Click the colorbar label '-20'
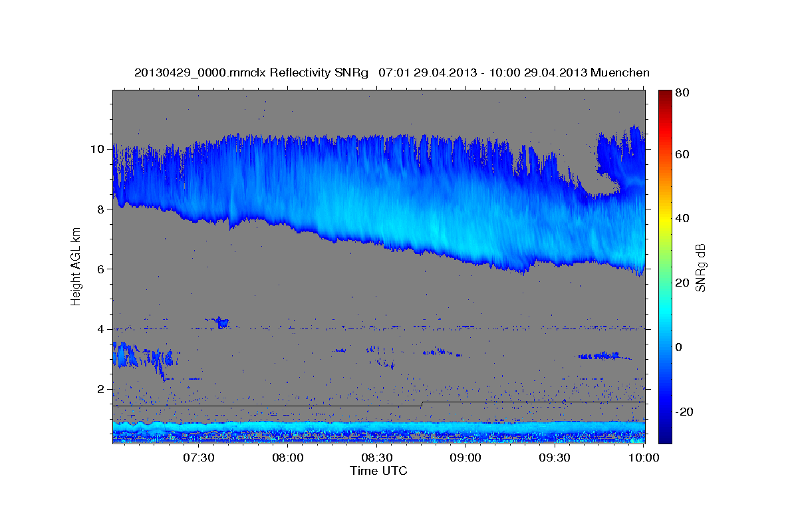 (684, 412)
